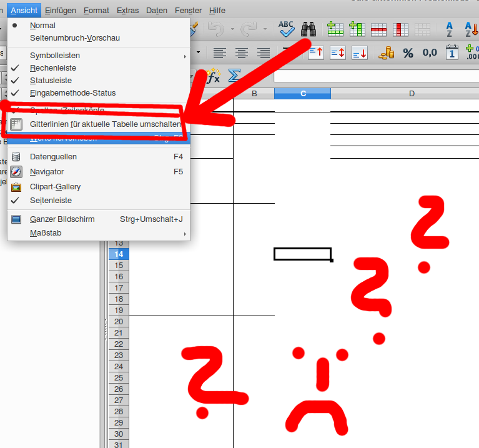Expand the Symbolleisten submenu
Screen dimensions: 479x448
55,56
